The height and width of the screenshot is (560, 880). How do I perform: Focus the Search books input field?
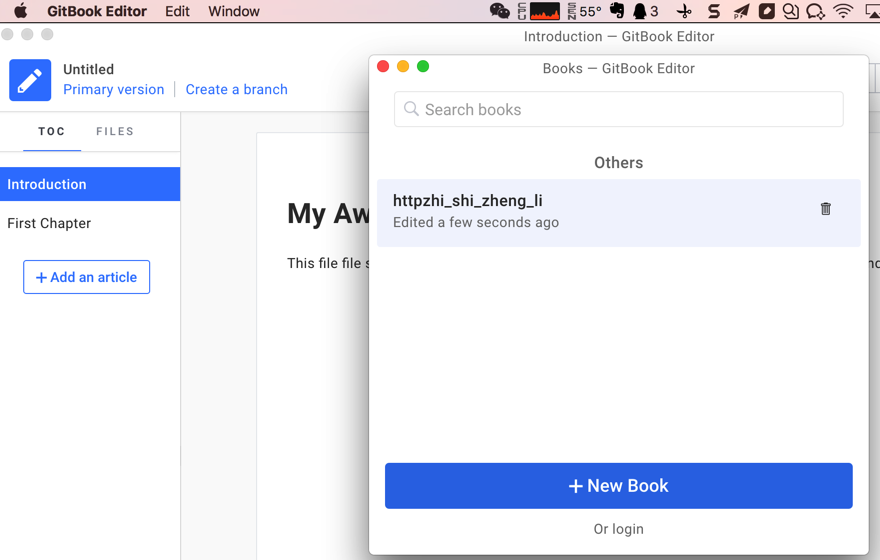coord(618,109)
